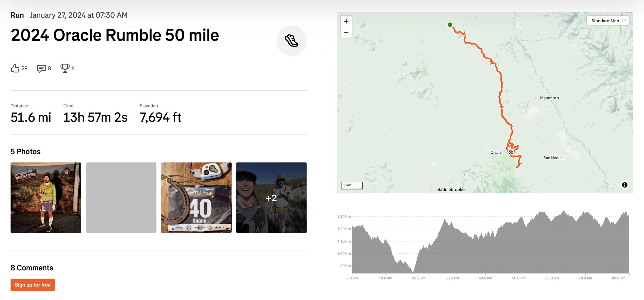Screen dimensions: 644x300
Task: Click the dropdown chevron beside Standard Map
Action: [x=624, y=21]
